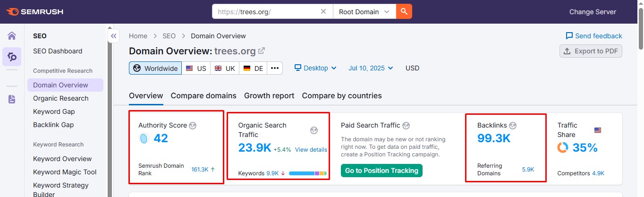Click US flag icon beside Traffic Share
This screenshot has width=644, height=197.
598,130
